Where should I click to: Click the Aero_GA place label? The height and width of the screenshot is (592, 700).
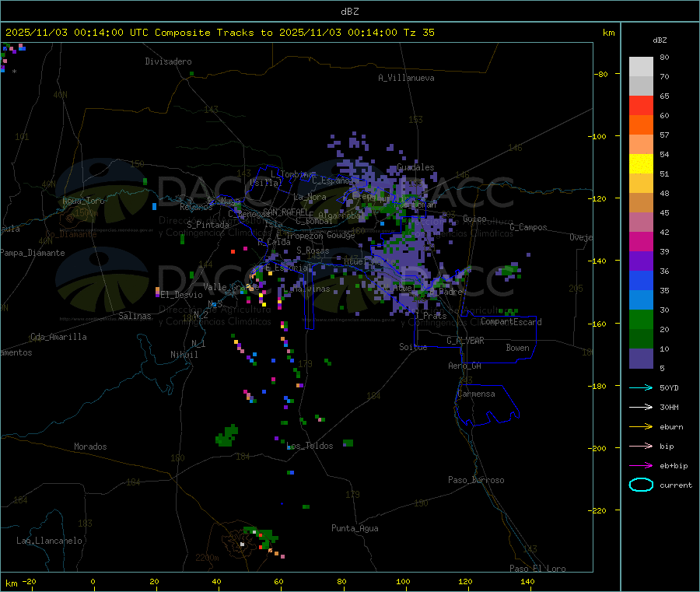coord(465,366)
